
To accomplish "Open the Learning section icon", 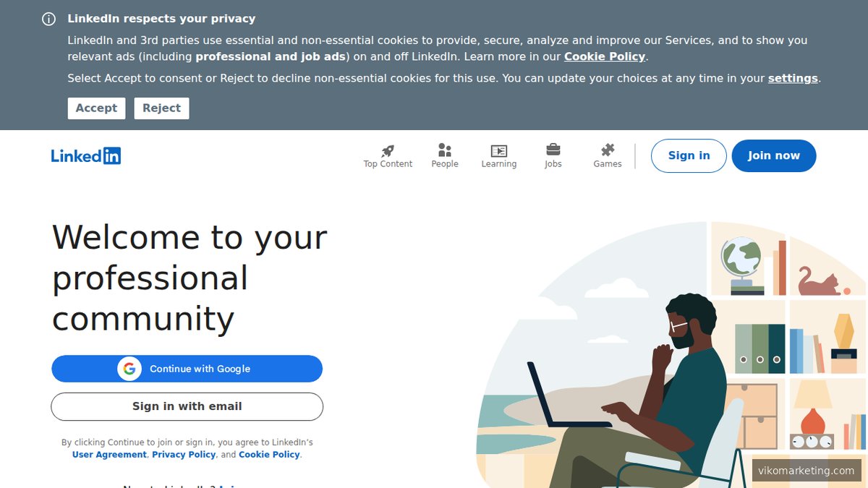I will pos(498,150).
